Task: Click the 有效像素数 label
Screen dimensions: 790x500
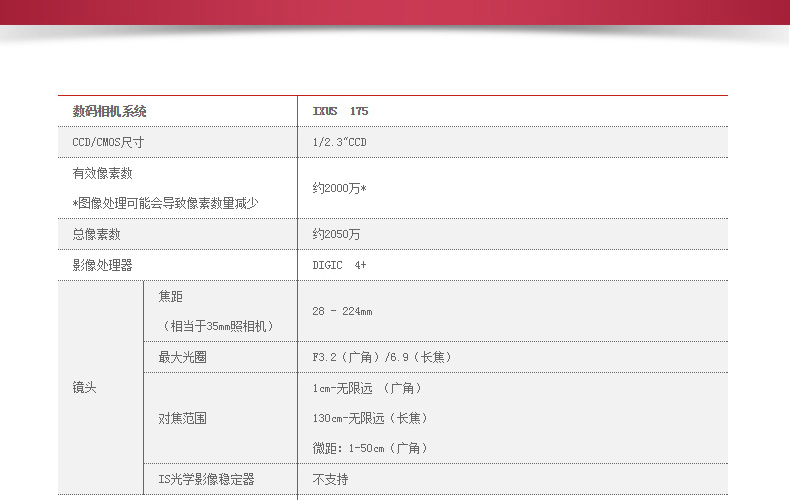Action: tap(102, 173)
